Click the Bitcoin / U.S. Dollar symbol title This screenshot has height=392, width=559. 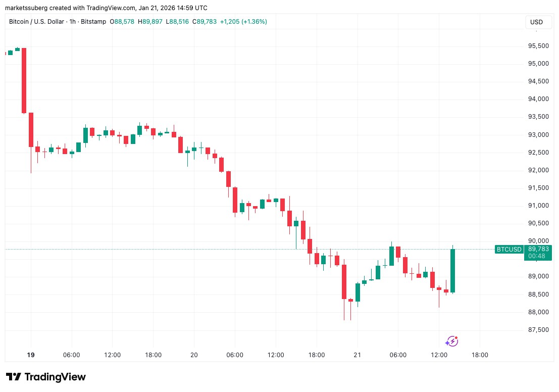tap(37, 22)
